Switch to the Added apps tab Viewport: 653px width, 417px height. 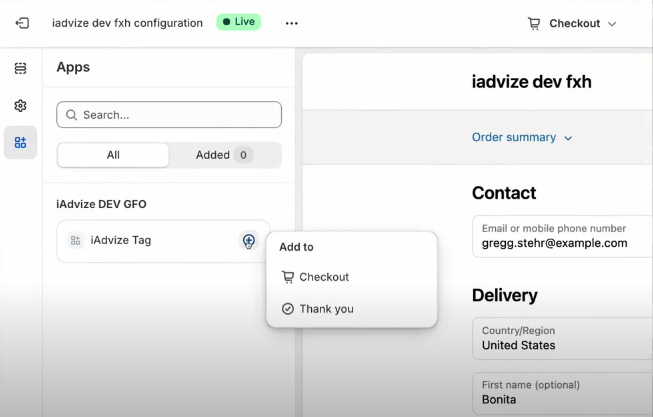pos(225,155)
